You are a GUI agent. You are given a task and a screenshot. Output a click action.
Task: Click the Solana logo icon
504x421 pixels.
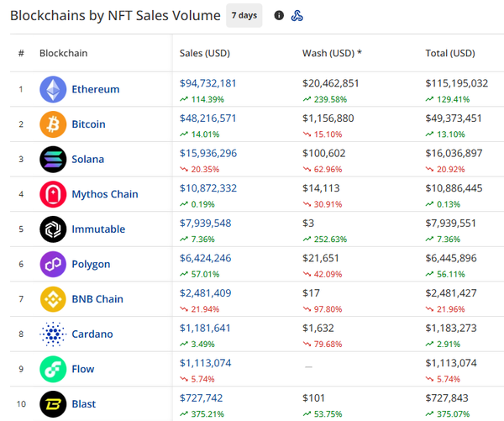pyautogui.click(x=53, y=160)
